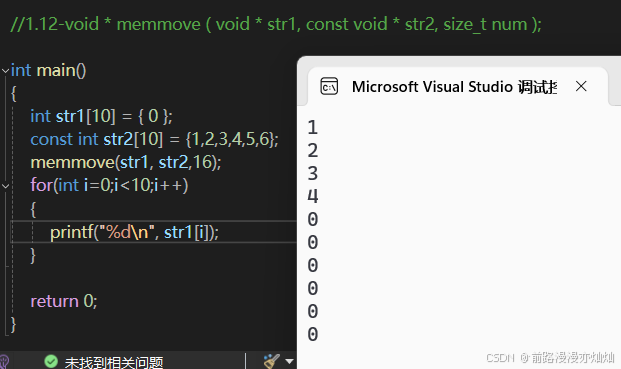Viewport: 621px width, 369px height.
Task: Click the console output value 1
Action: (x=313, y=127)
